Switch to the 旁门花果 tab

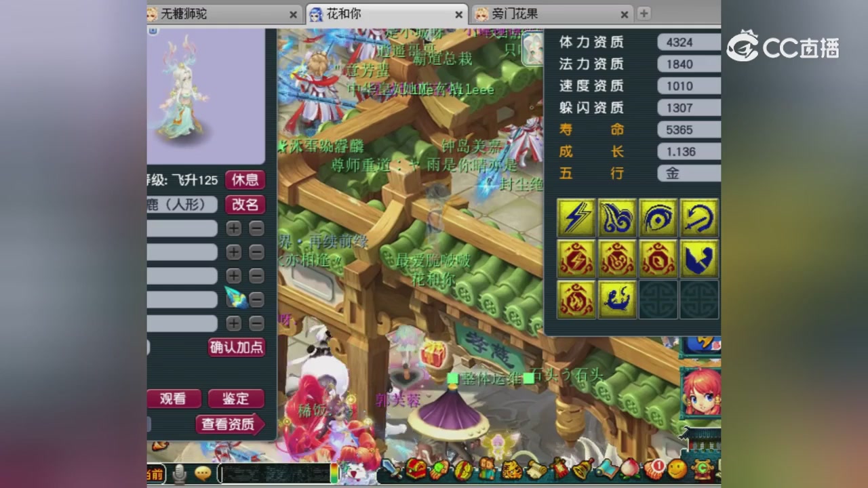[551, 14]
